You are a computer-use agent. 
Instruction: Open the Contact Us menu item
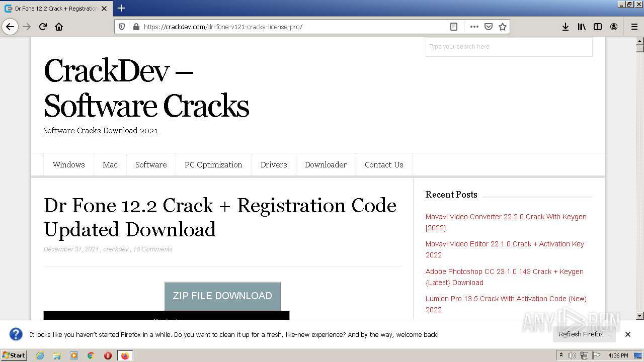[384, 165]
